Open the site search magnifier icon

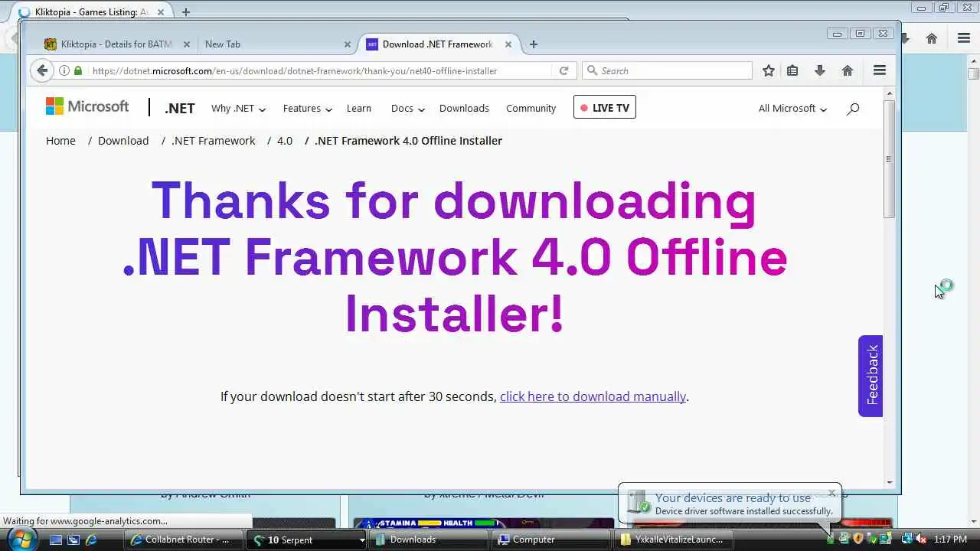(x=853, y=109)
